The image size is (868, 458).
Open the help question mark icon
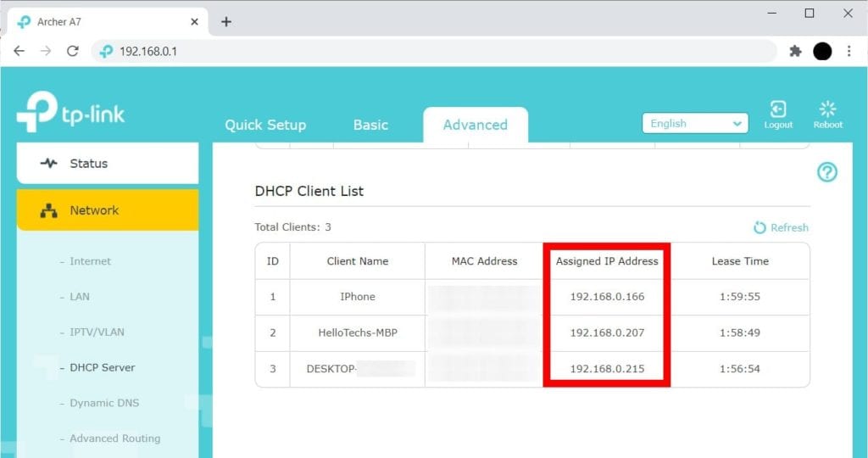[x=827, y=173]
